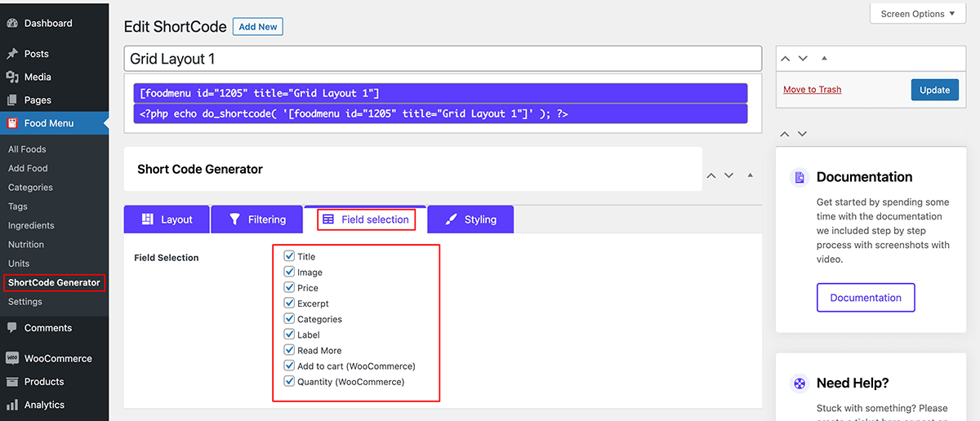Toggle Quantity (WooCommerce) checkbox
Viewport: 980px width, 421px height.
click(289, 381)
